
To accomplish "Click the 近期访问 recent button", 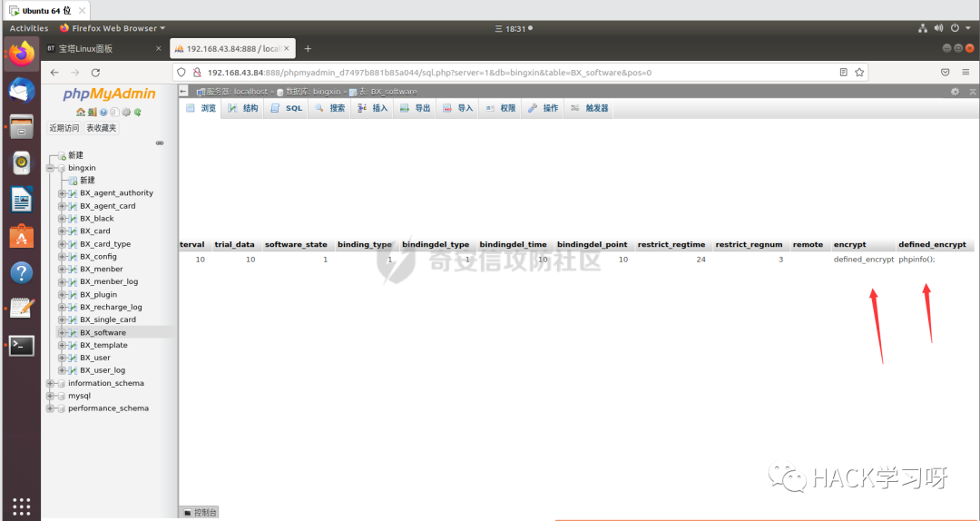I will tap(64, 128).
